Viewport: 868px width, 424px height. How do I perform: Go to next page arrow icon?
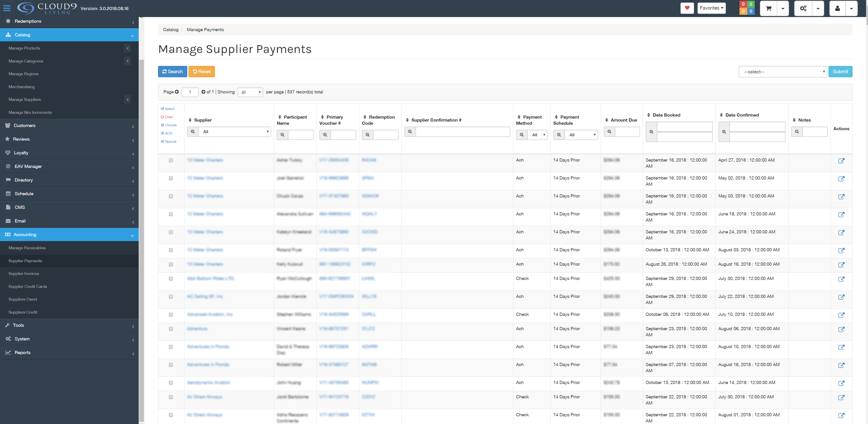point(203,92)
